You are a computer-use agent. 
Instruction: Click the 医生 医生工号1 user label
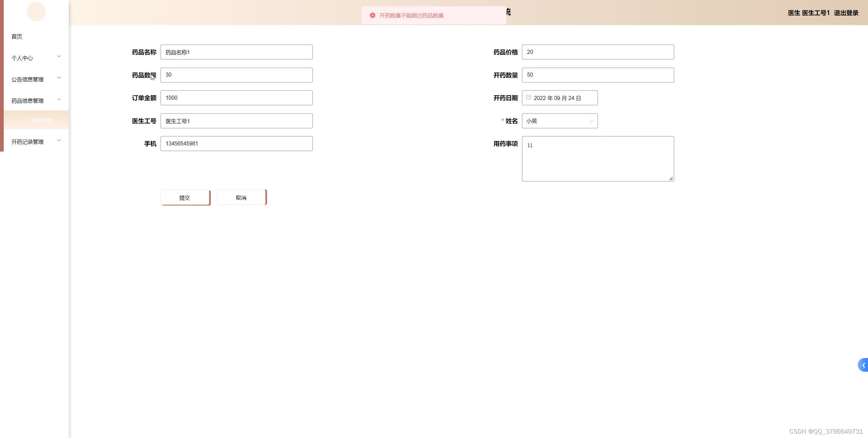click(809, 13)
